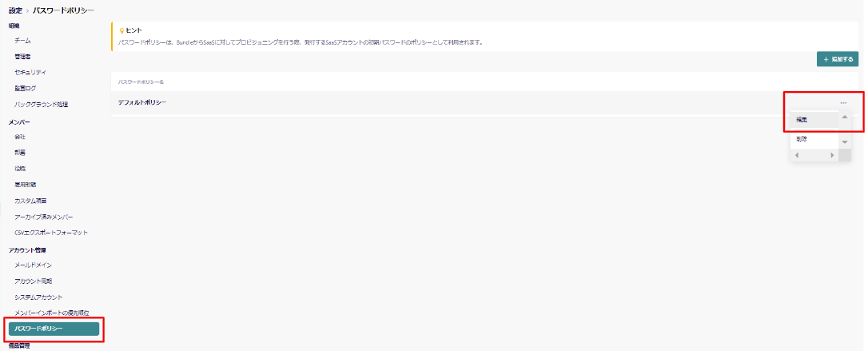Open the three-dot menu for デフォルトポリシー
The image size is (868, 351).
(x=843, y=103)
